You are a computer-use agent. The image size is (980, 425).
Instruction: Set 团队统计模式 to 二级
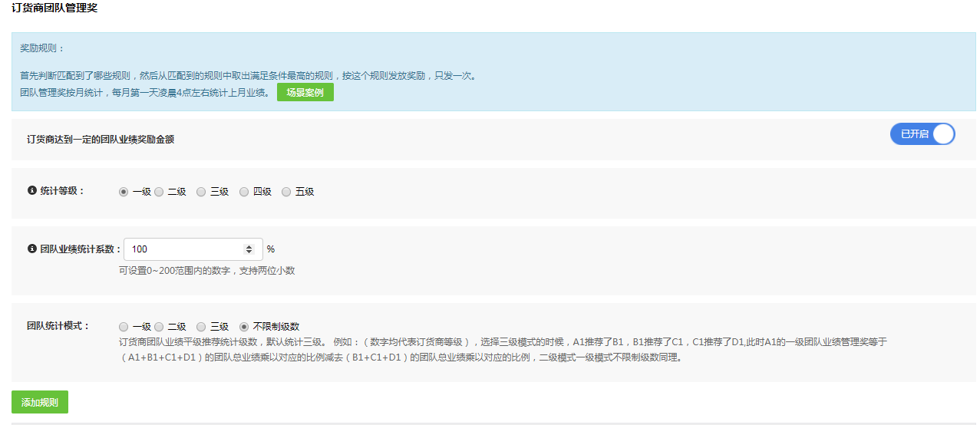[159, 326]
